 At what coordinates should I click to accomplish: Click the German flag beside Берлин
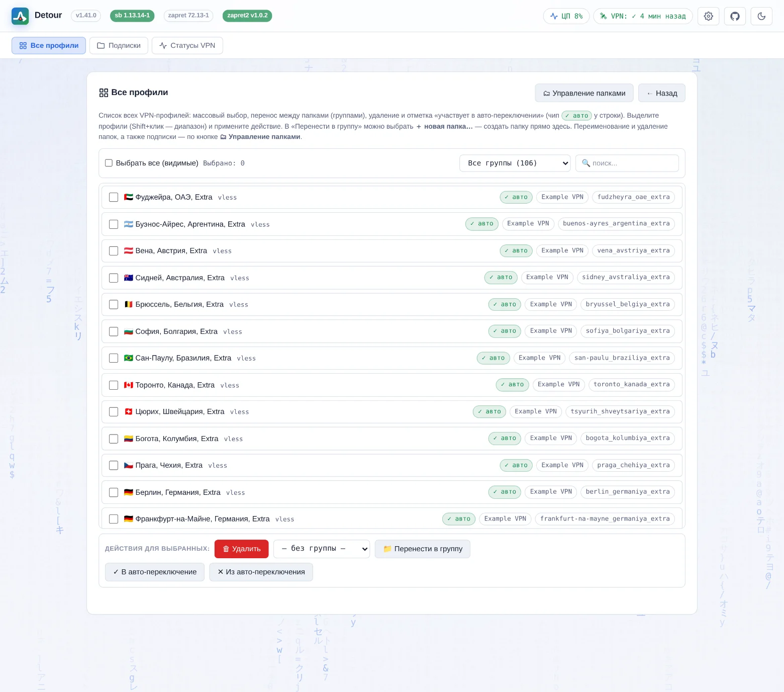129,492
